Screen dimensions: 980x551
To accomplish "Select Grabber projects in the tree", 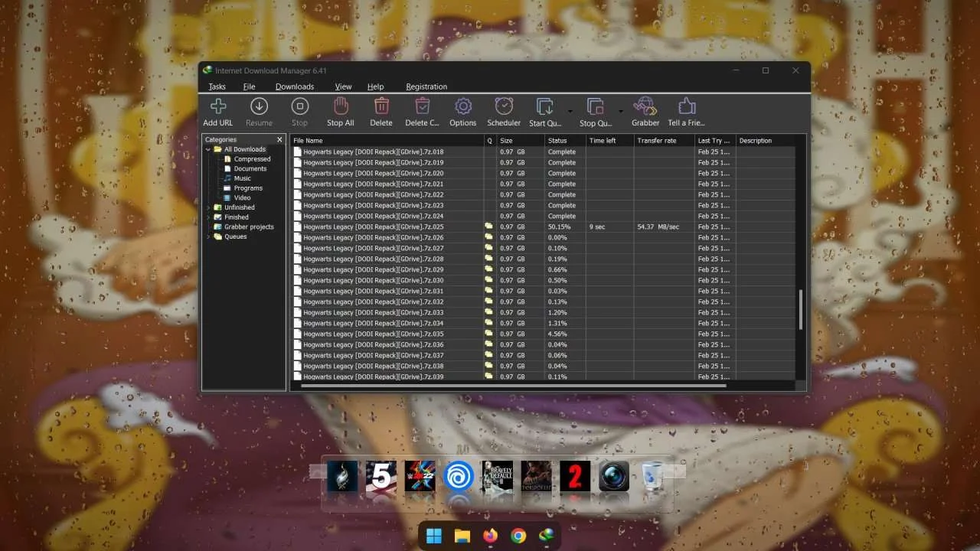I will (249, 227).
